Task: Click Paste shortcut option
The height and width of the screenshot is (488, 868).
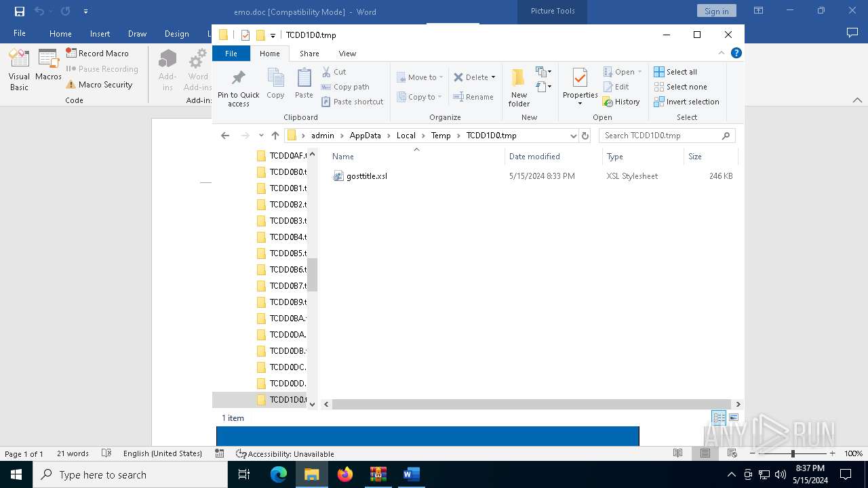Action: tap(352, 102)
